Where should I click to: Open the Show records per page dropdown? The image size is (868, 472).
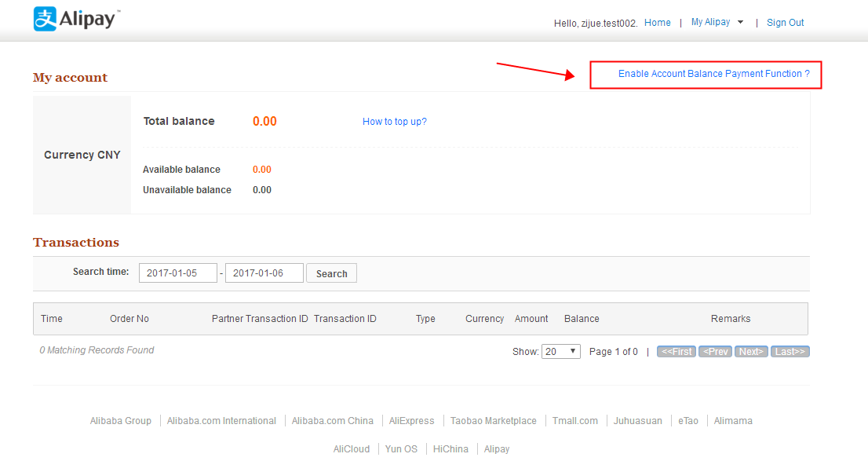click(560, 352)
